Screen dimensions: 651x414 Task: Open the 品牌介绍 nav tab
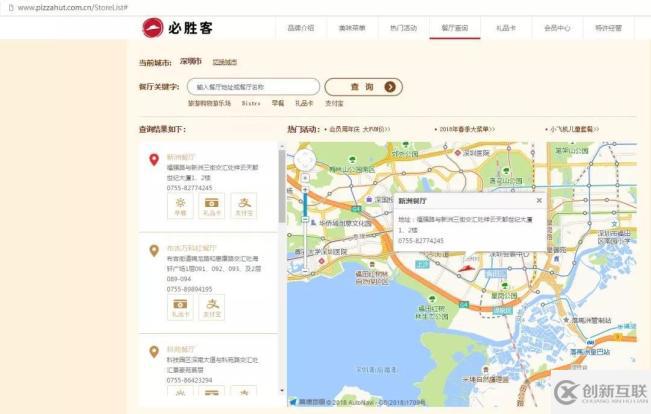301,28
